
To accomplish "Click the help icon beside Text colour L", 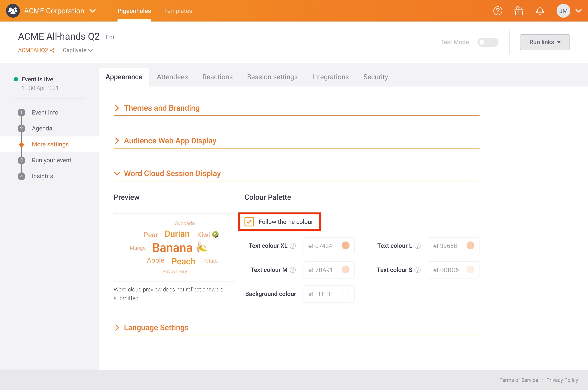I will click(x=418, y=246).
